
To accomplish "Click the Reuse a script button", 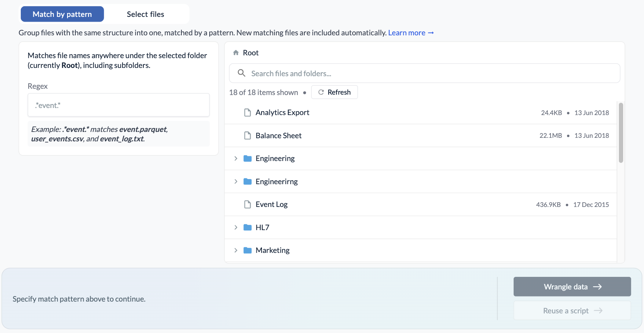I will [x=572, y=311].
